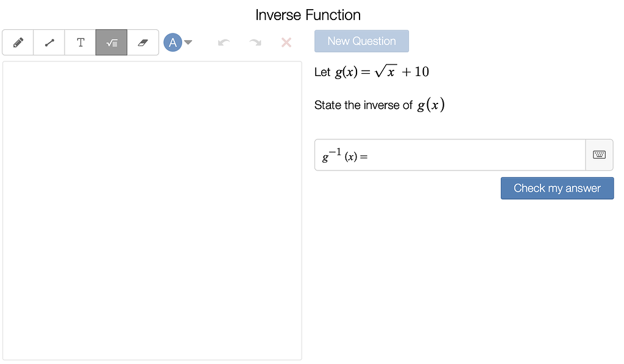Expand the color options next to A
The image size is (624, 364).
point(188,43)
